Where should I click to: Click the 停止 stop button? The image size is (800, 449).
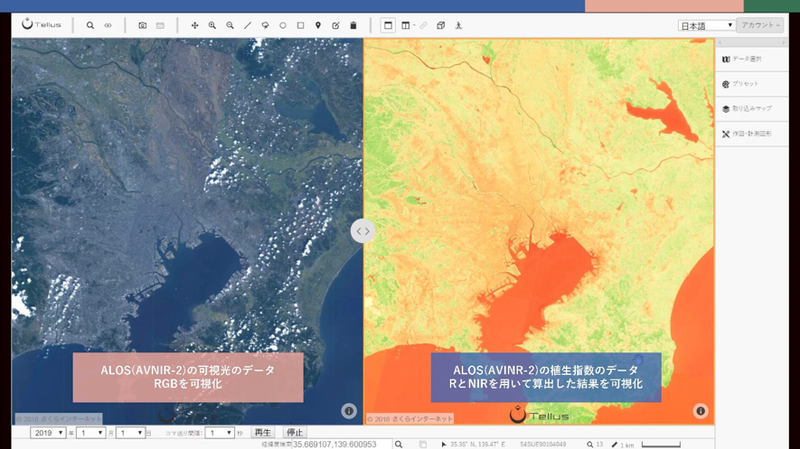[294, 433]
